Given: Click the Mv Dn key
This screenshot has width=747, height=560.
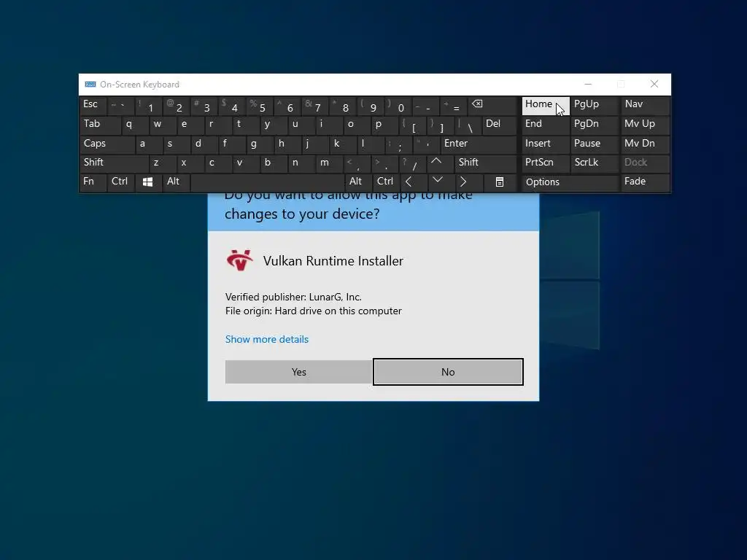Looking at the screenshot, I should pyautogui.click(x=646, y=144).
